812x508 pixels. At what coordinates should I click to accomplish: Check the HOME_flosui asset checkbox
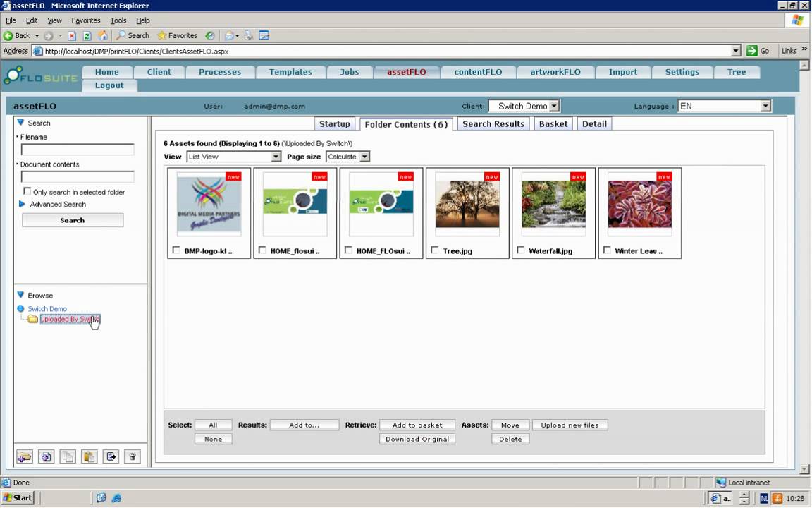point(262,250)
